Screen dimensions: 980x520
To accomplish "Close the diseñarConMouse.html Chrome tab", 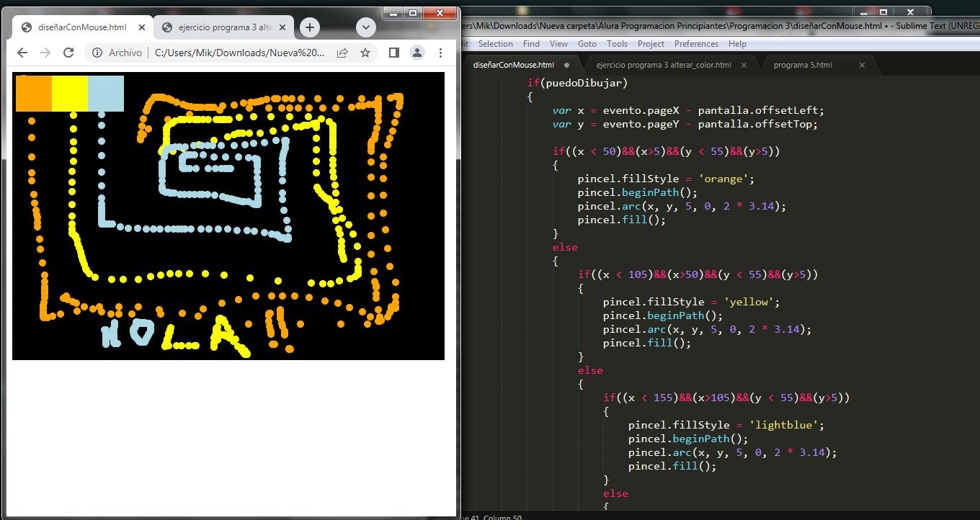I will tap(142, 27).
